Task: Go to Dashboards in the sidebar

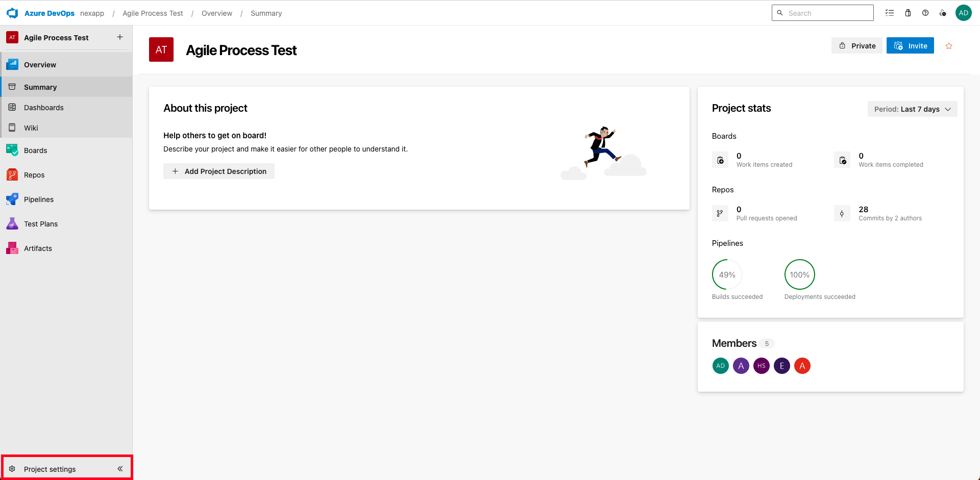Action: [66, 108]
